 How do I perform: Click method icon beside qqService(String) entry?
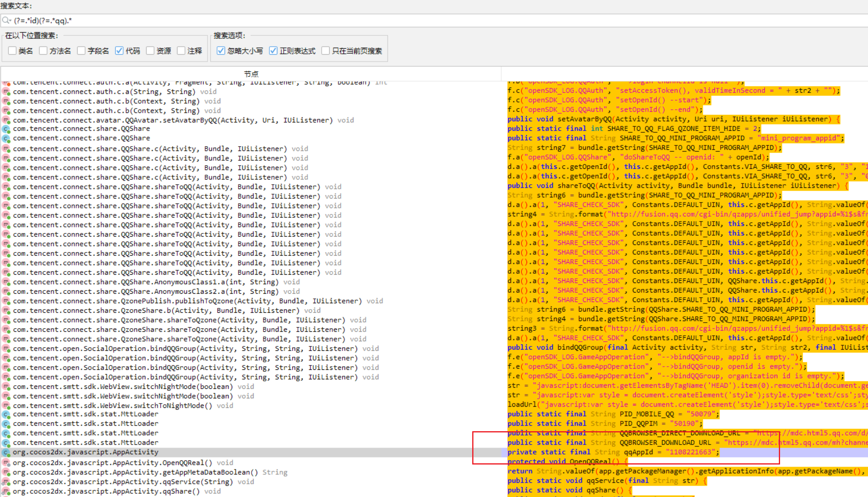point(6,482)
